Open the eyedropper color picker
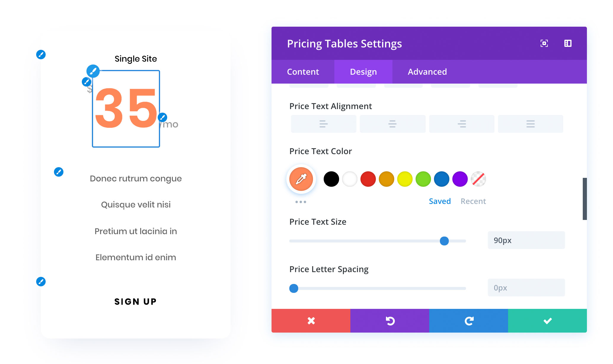Screen dimensions: 613x364 (x=301, y=179)
